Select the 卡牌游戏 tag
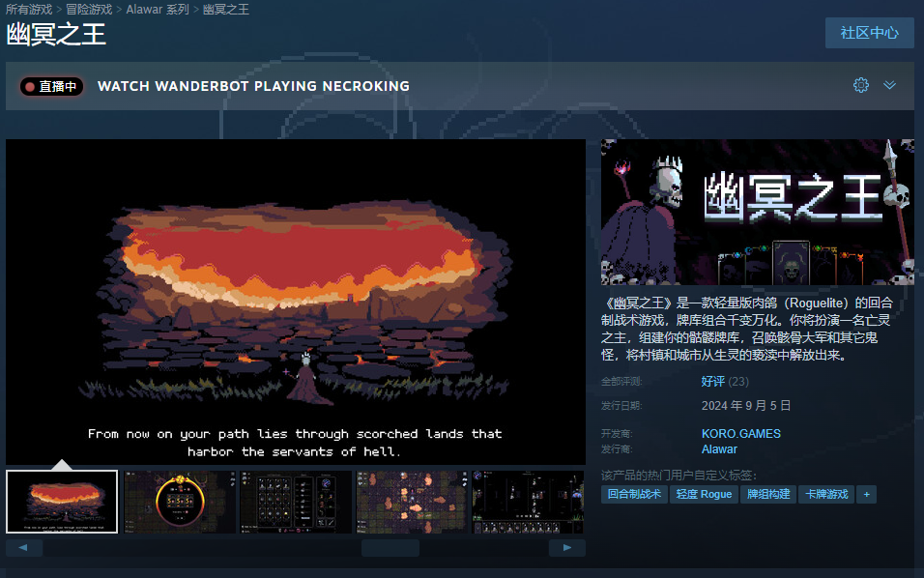 click(x=826, y=494)
